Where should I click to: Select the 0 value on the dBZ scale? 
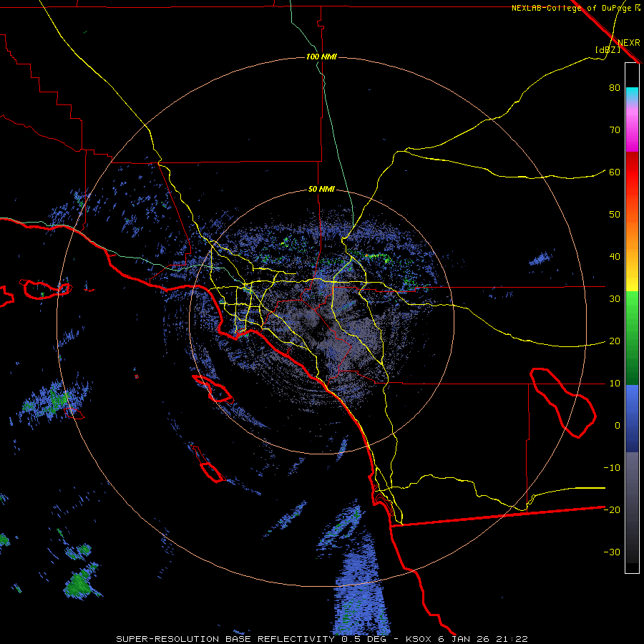[618, 426]
